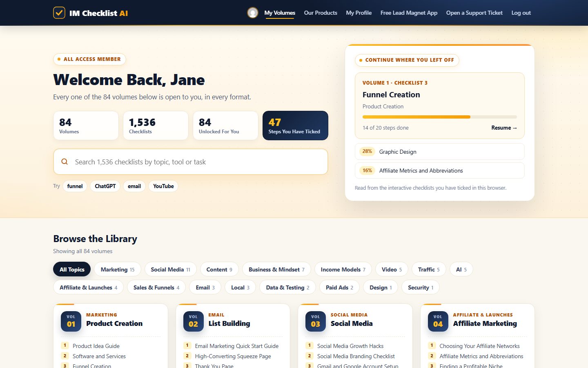Filter the library by Content

tap(219, 269)
